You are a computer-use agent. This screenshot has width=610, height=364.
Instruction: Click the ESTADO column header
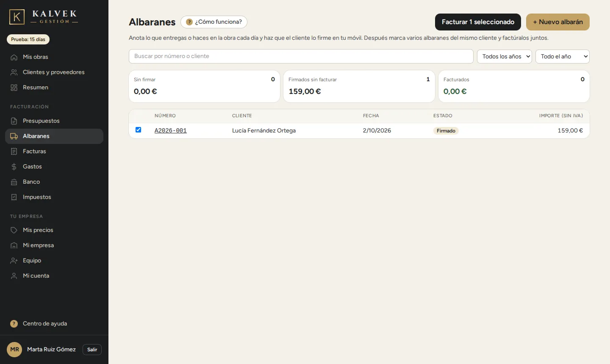tap(443, 116)
